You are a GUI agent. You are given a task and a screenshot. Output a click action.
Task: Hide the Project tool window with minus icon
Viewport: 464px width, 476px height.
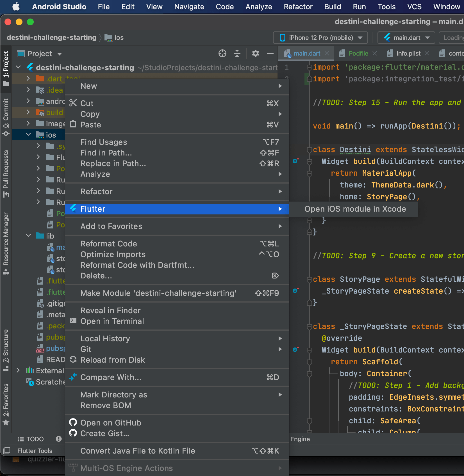(270, 53)
